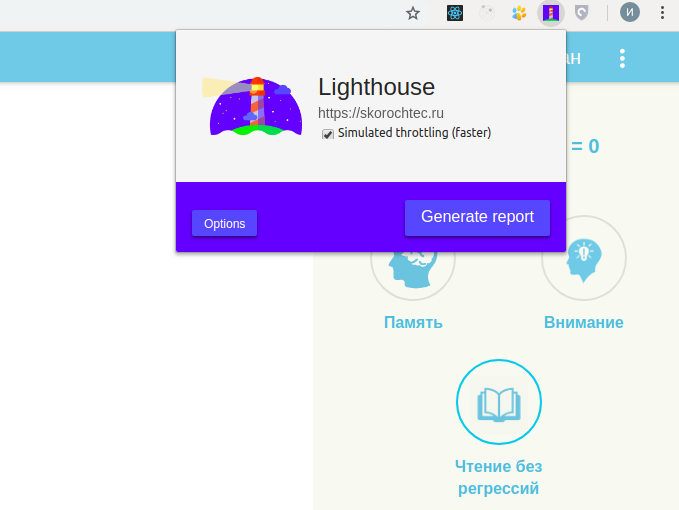This screenshot has width=679, height=510.
Task: Click the Чтение без регрессий link
Action: point(498,477)
